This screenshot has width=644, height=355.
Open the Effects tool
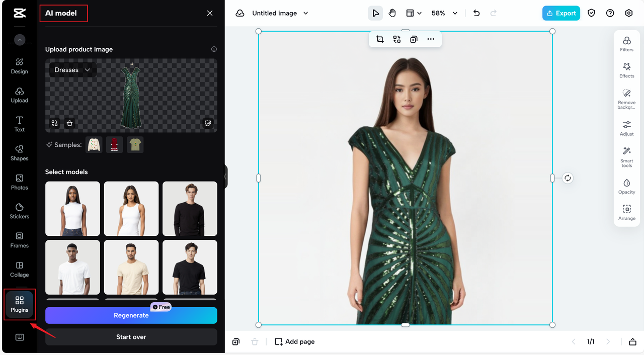[627, 70]
